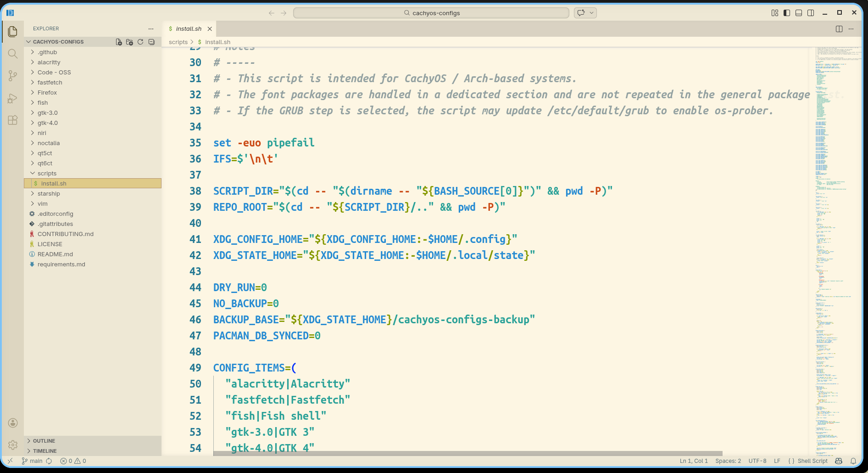Expand the OUTLINE section
Screen dimensions: 868x473
[x=93, y=441]
